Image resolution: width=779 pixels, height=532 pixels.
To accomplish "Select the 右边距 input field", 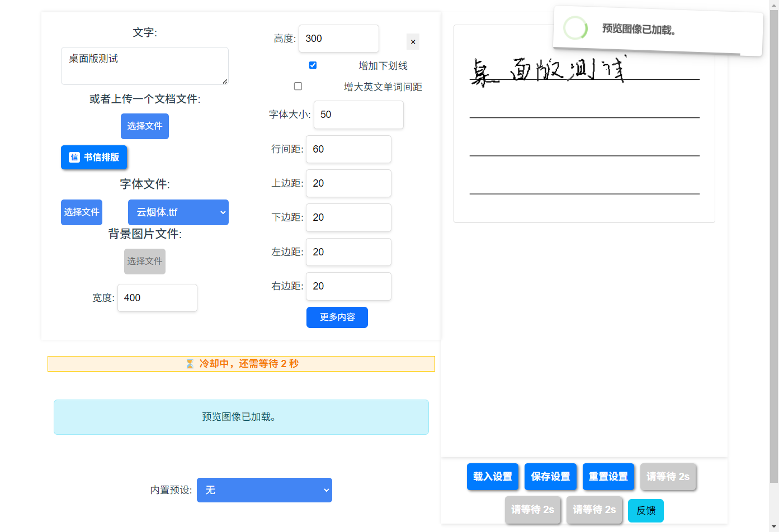I will 348,286.
